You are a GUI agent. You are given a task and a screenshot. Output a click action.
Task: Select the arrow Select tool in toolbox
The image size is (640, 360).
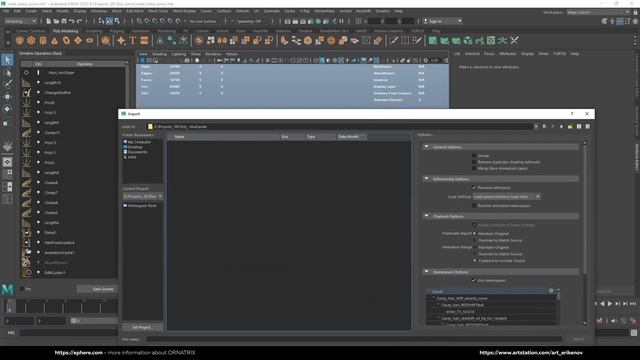coord(7,60)
